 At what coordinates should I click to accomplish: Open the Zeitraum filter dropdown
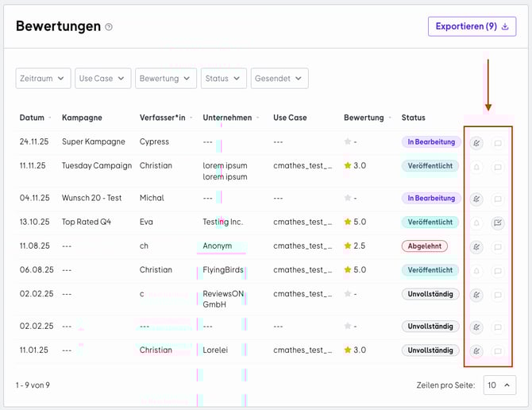pos(43,79)
